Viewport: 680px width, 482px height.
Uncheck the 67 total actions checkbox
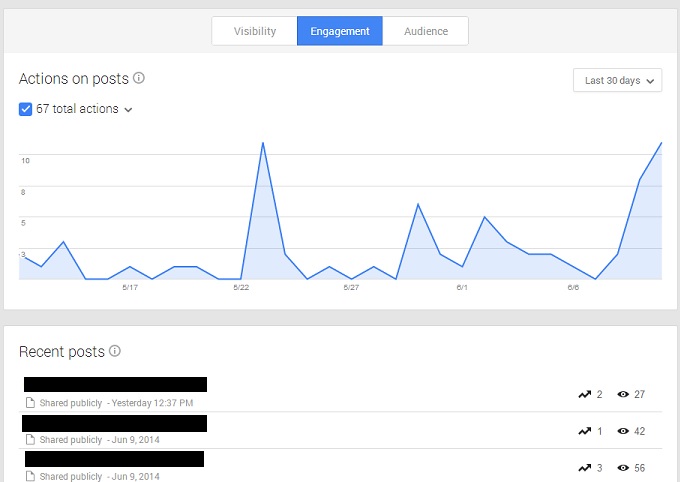pos(25,109)
